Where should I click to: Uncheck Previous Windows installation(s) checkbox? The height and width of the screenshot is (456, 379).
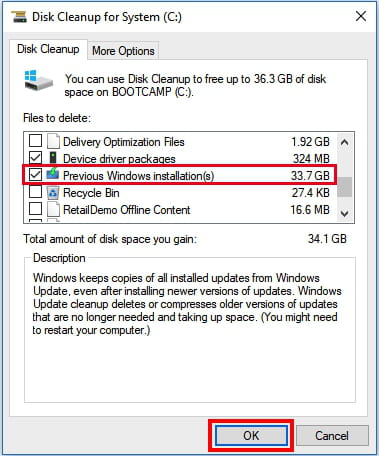tap(35, 175)
